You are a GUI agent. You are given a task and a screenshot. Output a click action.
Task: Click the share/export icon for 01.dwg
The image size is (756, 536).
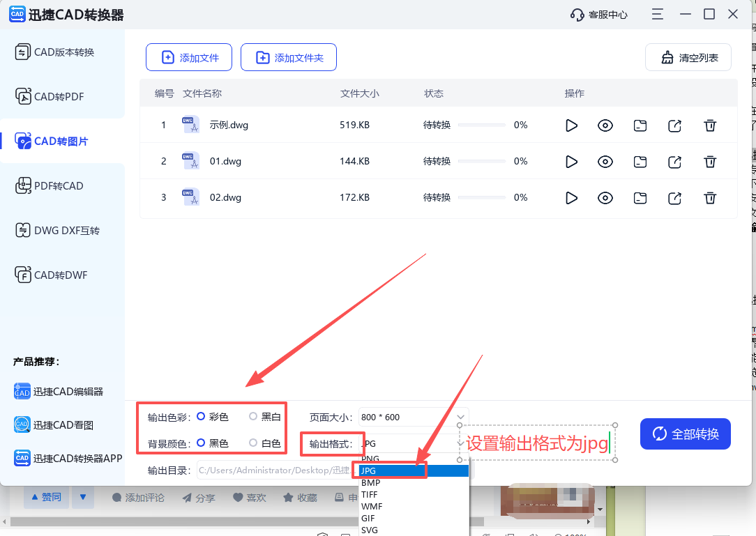[x=674, y=162]
